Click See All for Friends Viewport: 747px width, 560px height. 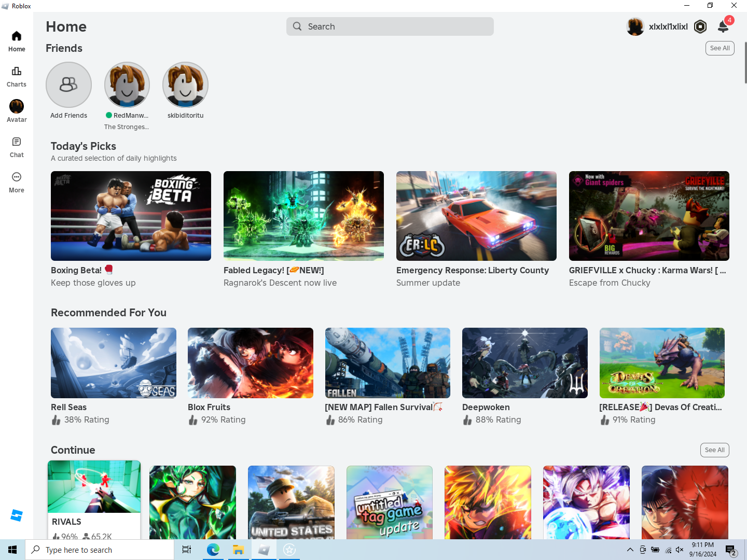click(x=720, y=48)
